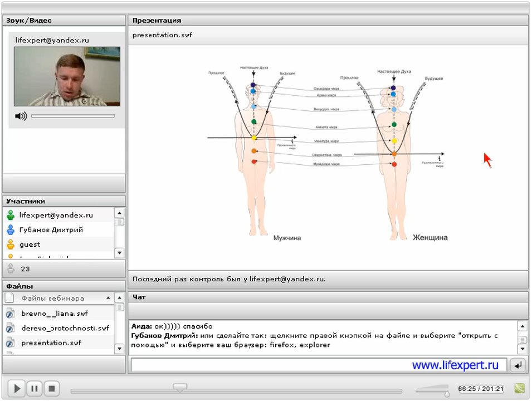Mute the speaker in the video panel
The image size is (532, 401).
click(21, 116)
